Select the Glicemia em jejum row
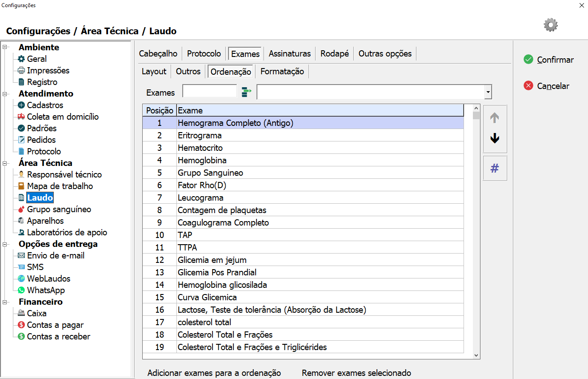The width and height of the screenshot is (588, 379). (x=303, y=260)
